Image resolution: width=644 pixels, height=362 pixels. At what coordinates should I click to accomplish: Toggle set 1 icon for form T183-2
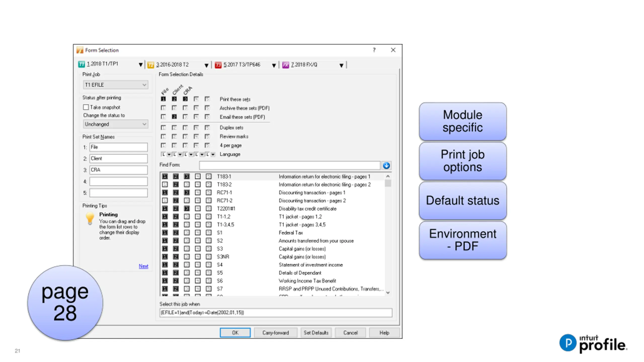tap(165, 185)
